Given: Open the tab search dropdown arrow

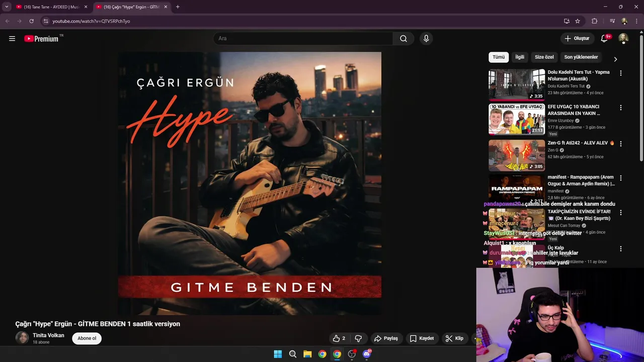Looking at the screenshot, I should click(x=7, y=7).
